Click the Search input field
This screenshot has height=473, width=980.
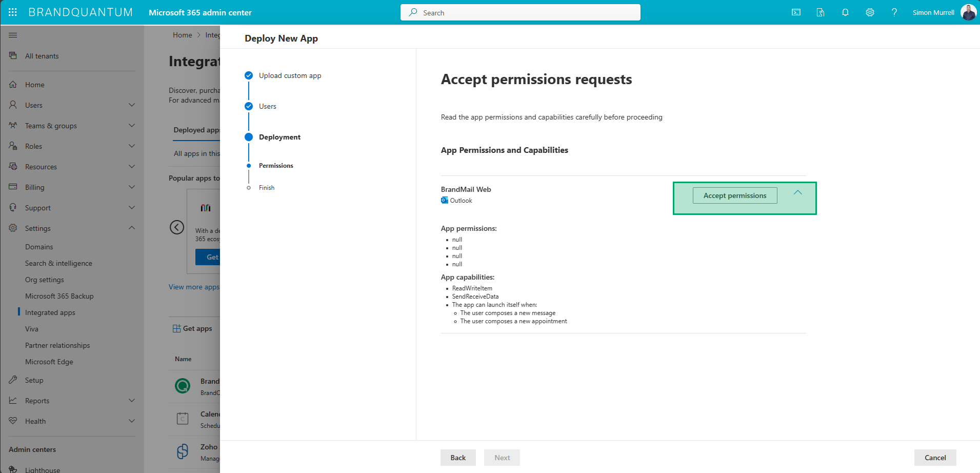pos(521,12)
